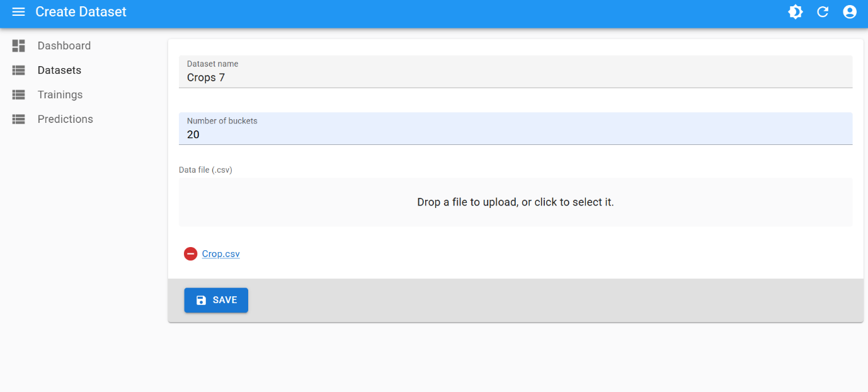
Task: Click the save disk icon on SAVE
Action: pyautogui.click(x=200, y=300)
